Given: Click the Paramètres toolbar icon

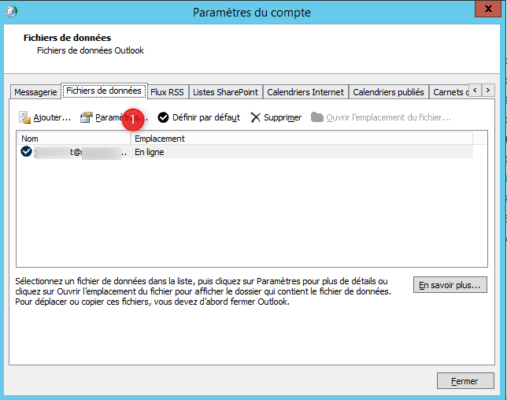Looking at the screenshot, I should click(86, 117).
